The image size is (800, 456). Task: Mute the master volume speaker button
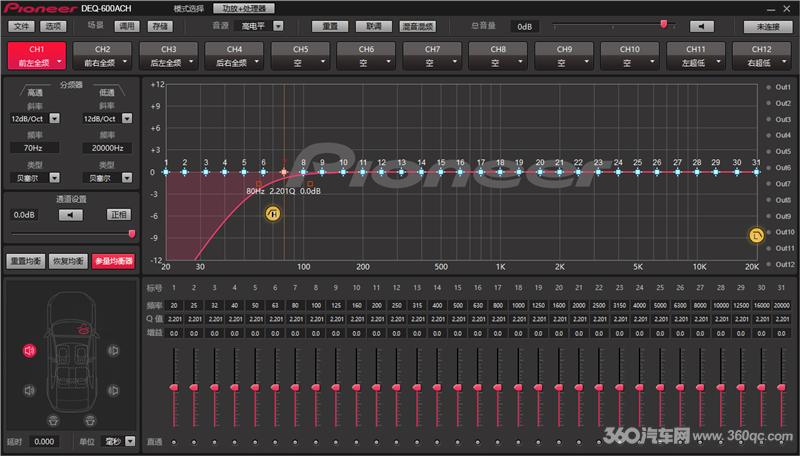coord(702,27)
